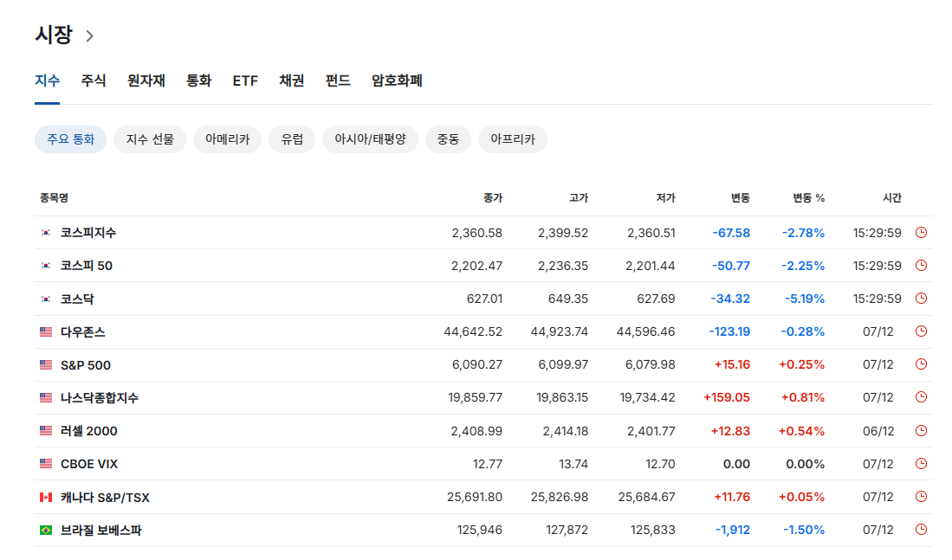
Task: Select the 지수 tab
Action: click(48, 80)
